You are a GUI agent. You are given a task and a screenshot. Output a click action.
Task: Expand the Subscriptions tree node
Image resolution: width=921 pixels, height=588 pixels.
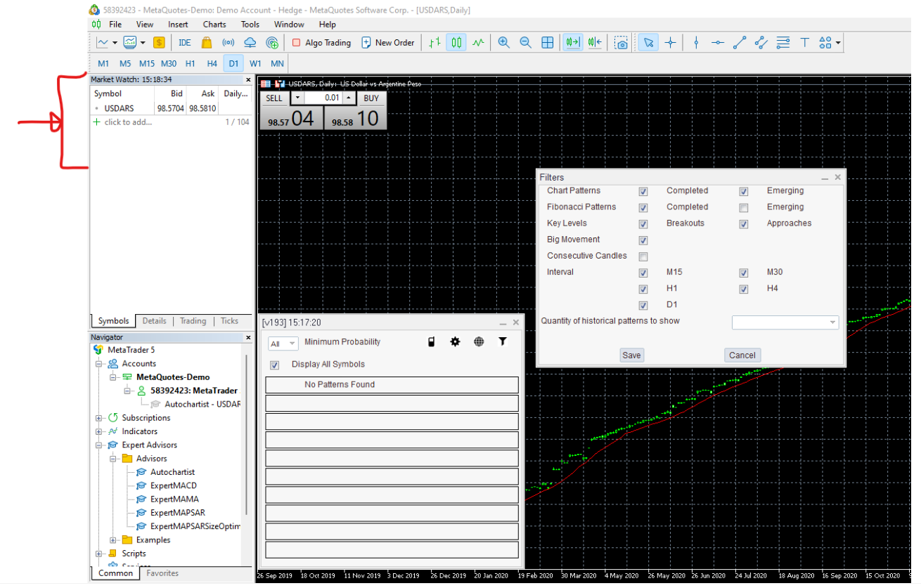pyautogui.click(x=98, y=418)
